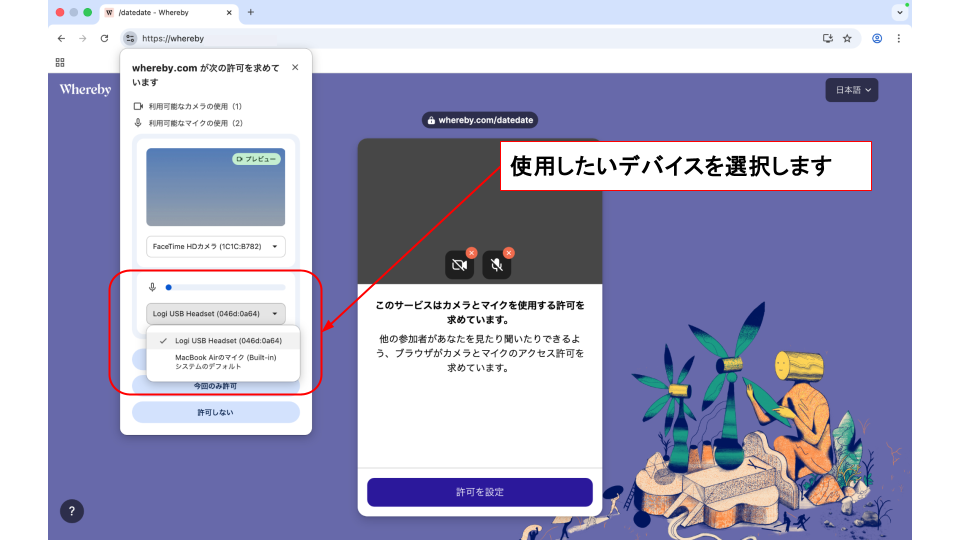This screenshot has height=540, width=960.
Task: Open the Logi USB Headset microphone dropdown
Action: 216,313
